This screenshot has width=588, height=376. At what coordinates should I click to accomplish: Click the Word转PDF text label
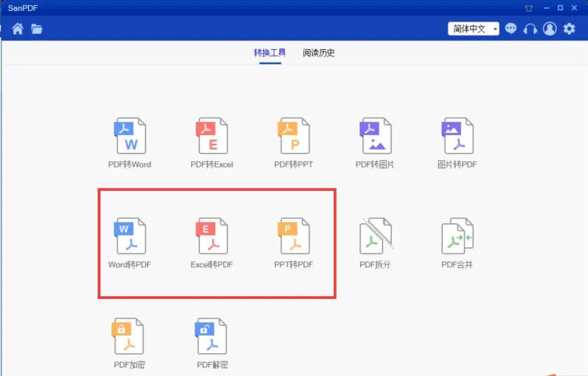(x=130, y=265)
